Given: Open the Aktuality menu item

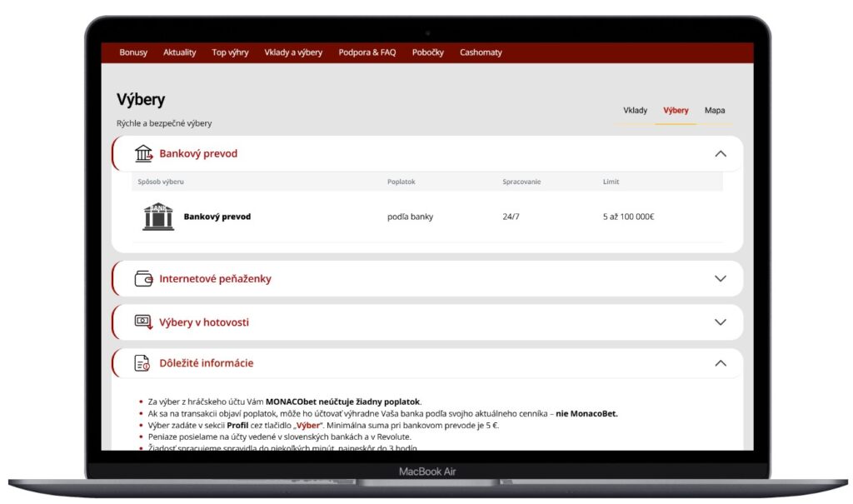Looking at the screenshot, I should click(x=180, y=52).
